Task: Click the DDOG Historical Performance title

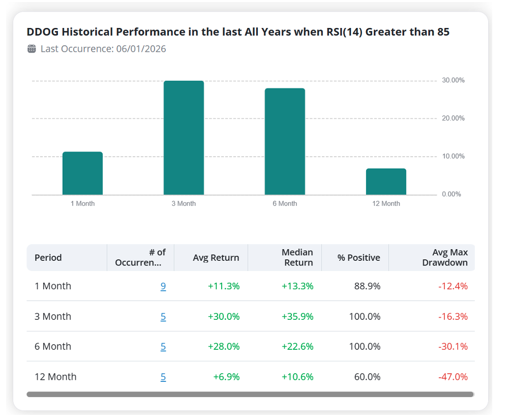Action: [238, 32]
